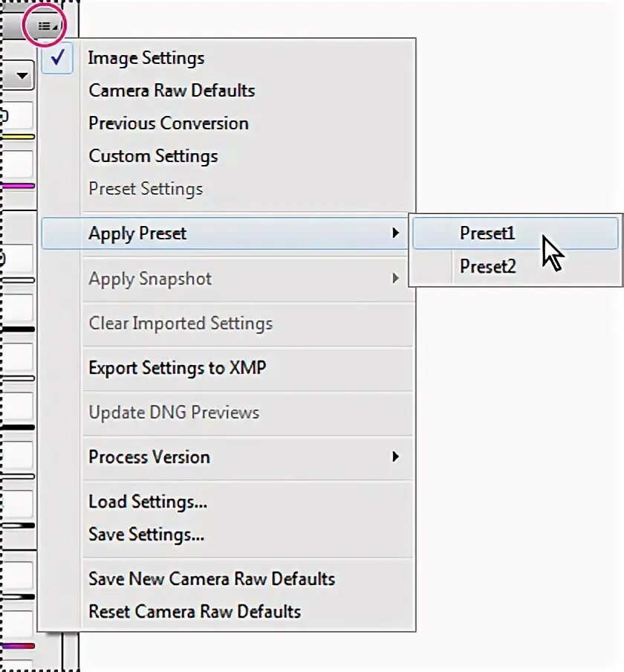
Task: Click the checkmark beside Image Settings
Action: coord(57,59)
